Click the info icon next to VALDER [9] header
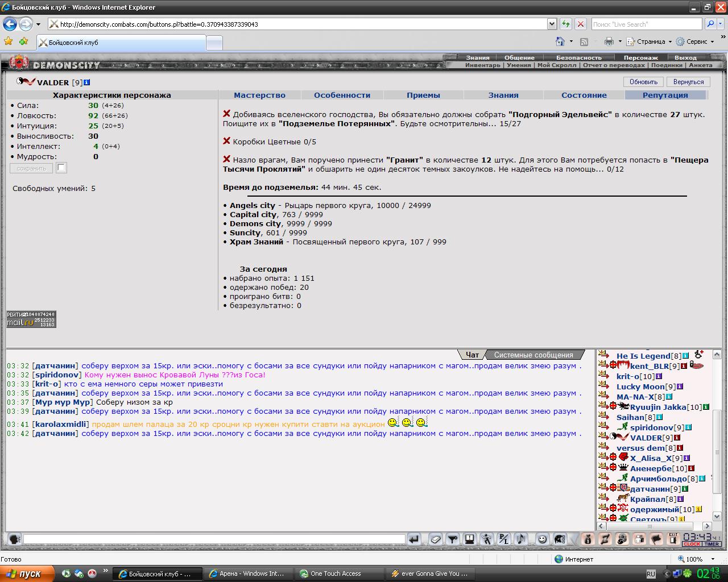 click(x=87, y=83)
